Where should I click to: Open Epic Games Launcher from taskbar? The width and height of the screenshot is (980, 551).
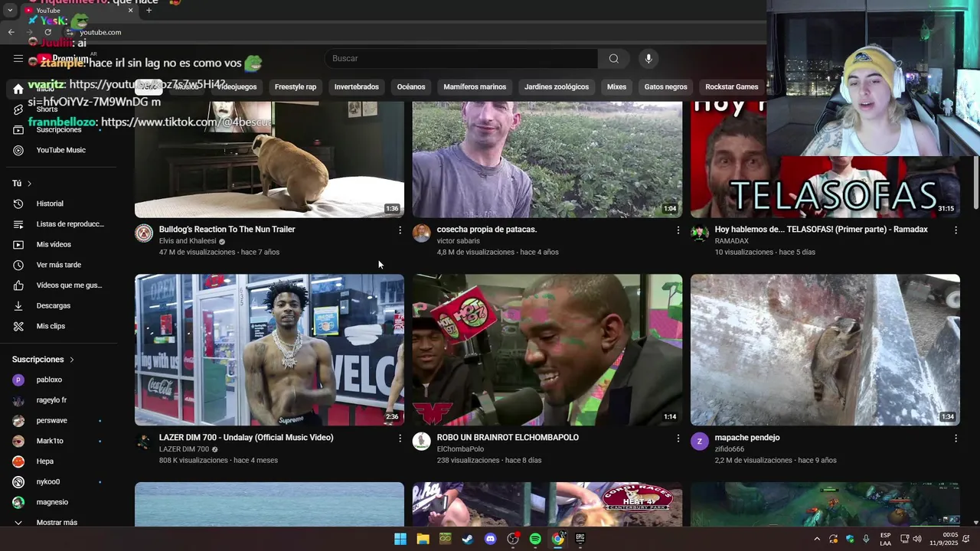click(x=580, y=539)
